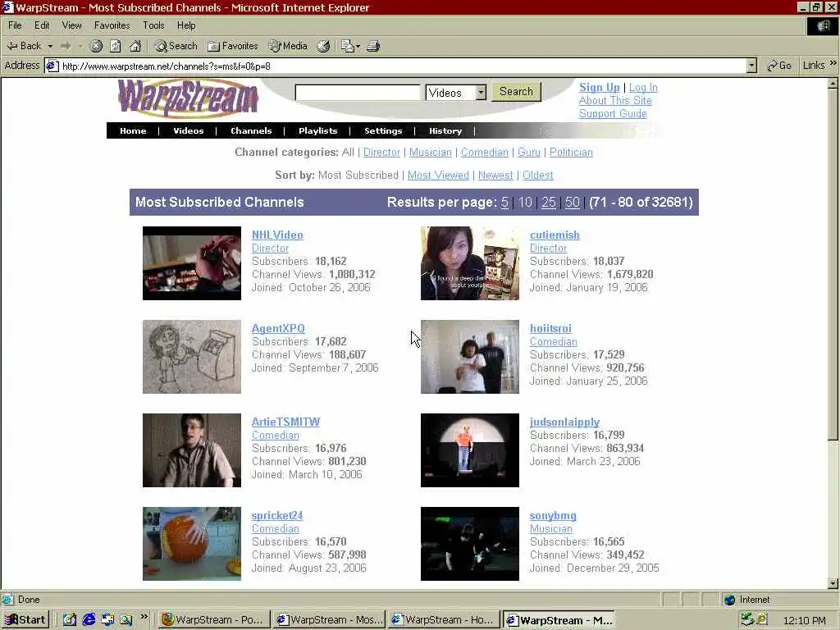Screen dimensions: 840x630
Task: Click the History toolbar icon
Action: (x=323, y=46)
